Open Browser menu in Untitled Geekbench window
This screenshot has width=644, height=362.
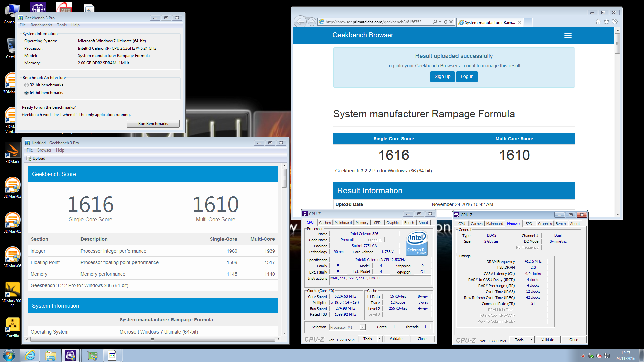tap(44, 150)
